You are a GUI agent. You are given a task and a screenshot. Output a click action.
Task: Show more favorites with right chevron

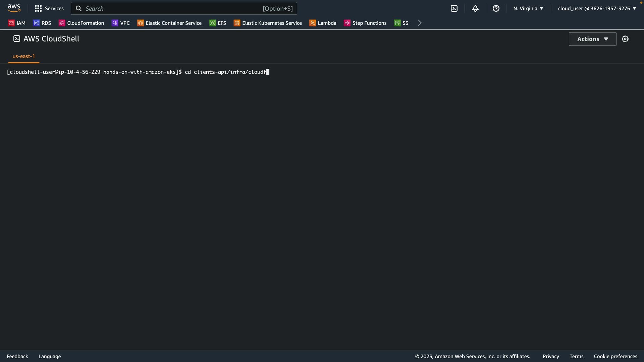click(x=420, y=23)
